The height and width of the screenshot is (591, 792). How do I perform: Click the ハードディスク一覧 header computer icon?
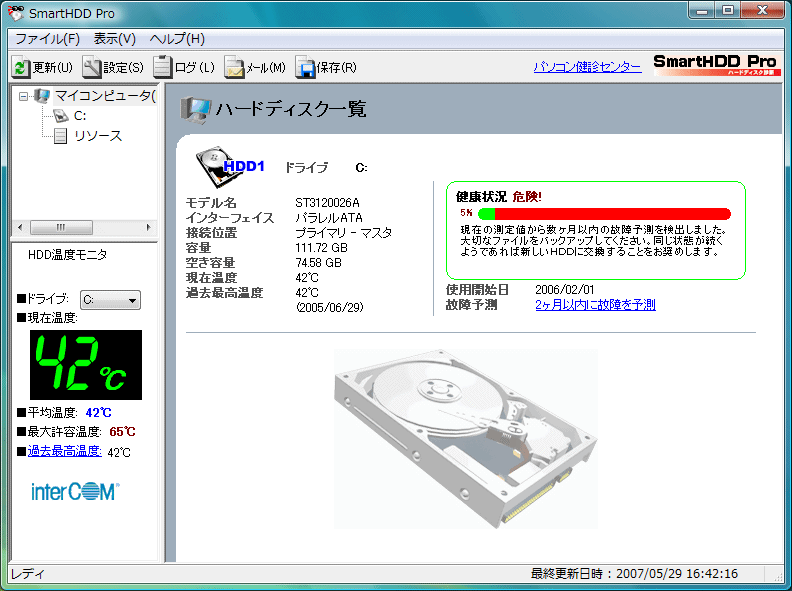(x=195, y=109)
